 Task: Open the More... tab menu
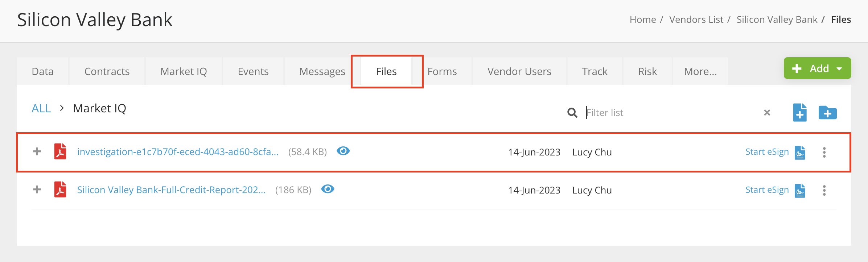[x=700, y=71]
